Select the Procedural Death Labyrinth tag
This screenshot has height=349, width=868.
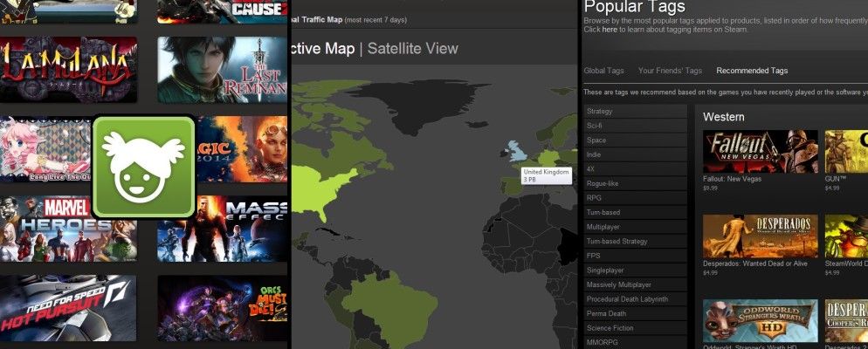pos(636,298)
